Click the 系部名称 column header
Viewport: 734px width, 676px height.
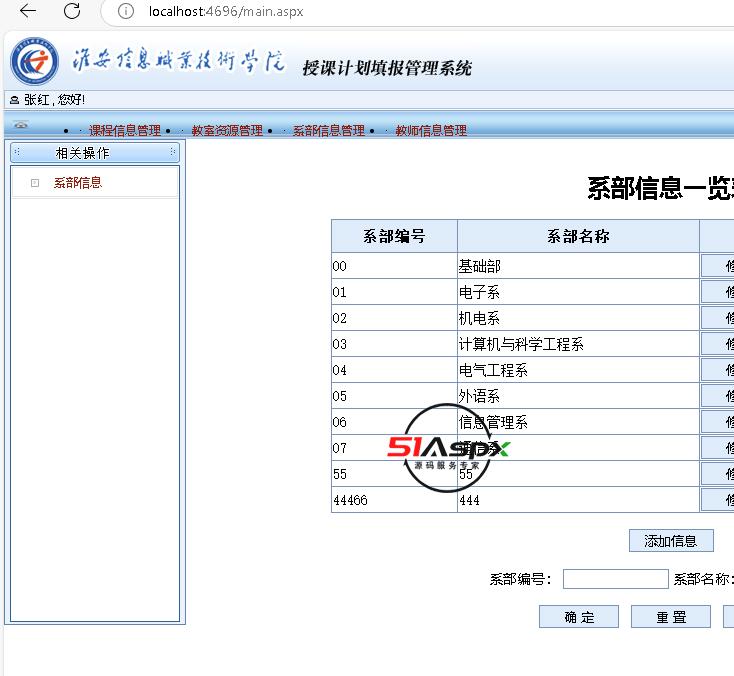click(578, 236)
